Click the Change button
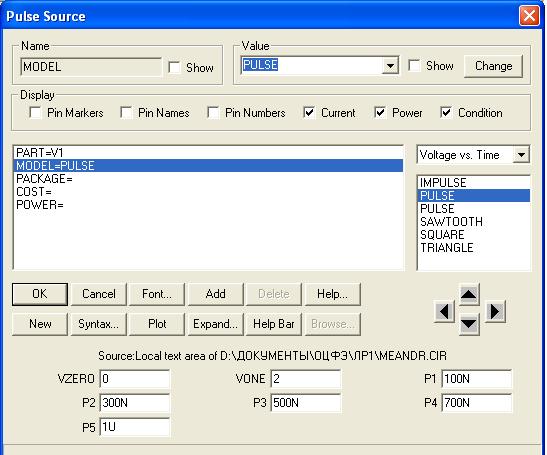The image size is (547, 455). click(x=494, y=66)
